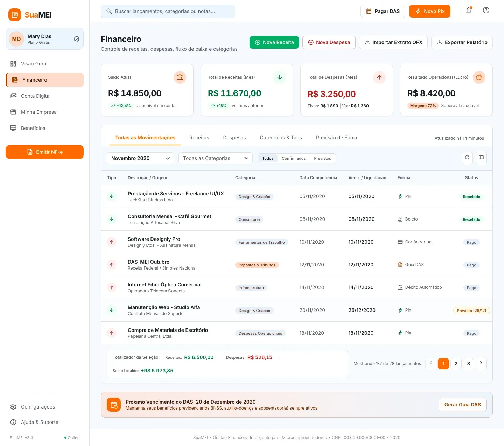504x446 pixels.
Task: Click the calendar icon in DAS due banner
Action: click(114, 405)
